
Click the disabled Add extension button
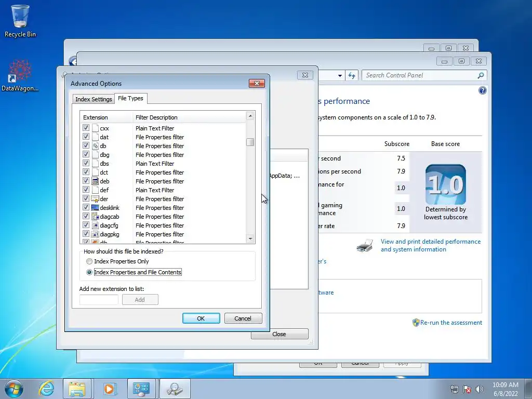(140, 300)
